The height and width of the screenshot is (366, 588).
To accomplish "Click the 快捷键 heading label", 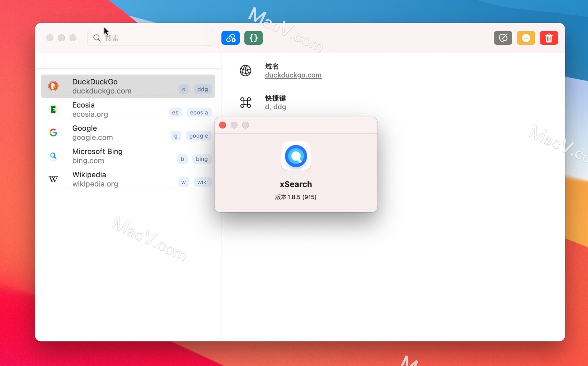I will click(x=275, y=98).
